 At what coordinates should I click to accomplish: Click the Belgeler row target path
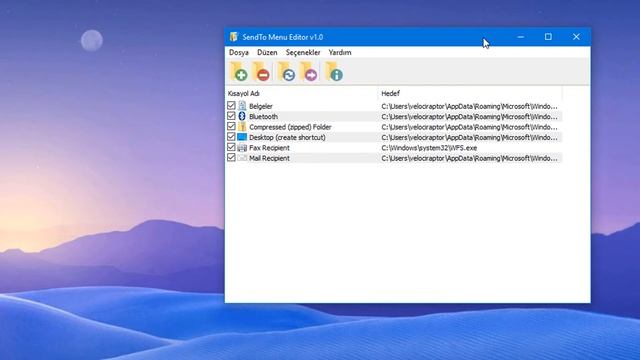469,106
